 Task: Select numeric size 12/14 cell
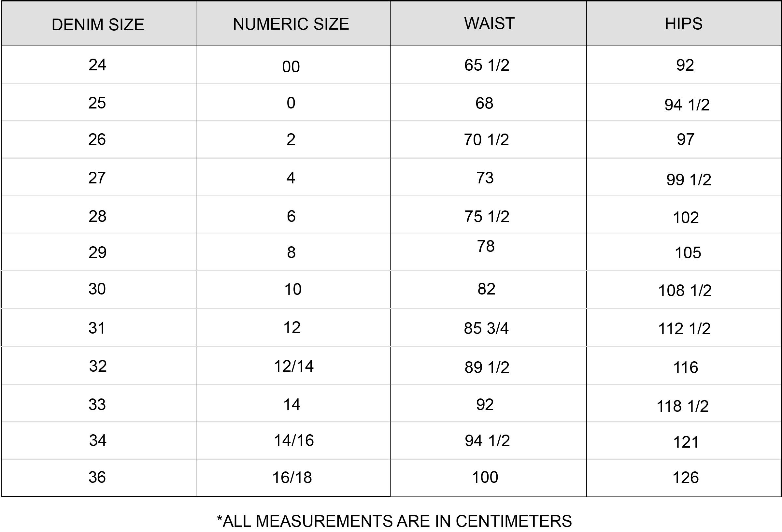coord(294,366)
